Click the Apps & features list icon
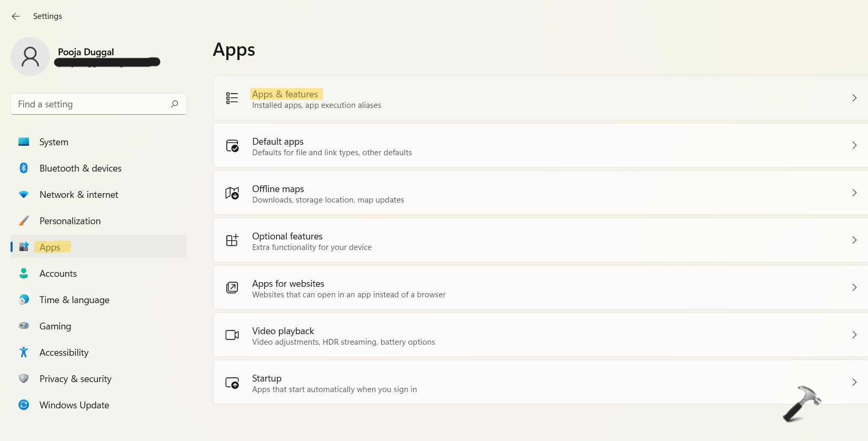Image resolution: width=868 pixels, height=441 pixels. click(232, 98)
